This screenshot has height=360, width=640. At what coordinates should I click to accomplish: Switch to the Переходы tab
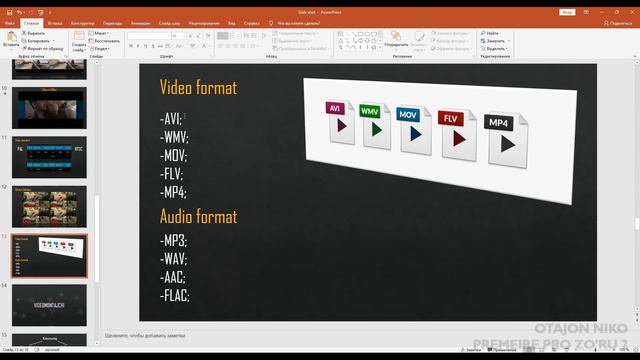tap(112, 23)
